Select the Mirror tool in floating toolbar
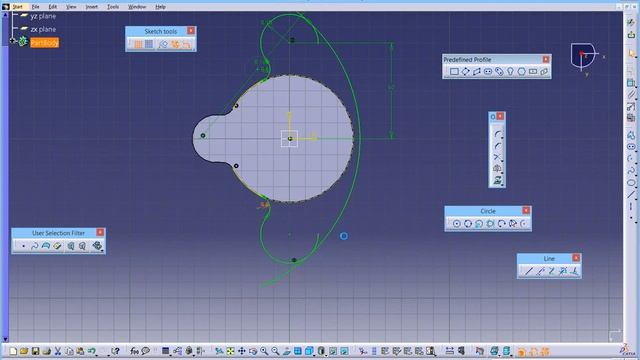Image resolution: width=640 pixels, height=360 pixels. point(498,169)
